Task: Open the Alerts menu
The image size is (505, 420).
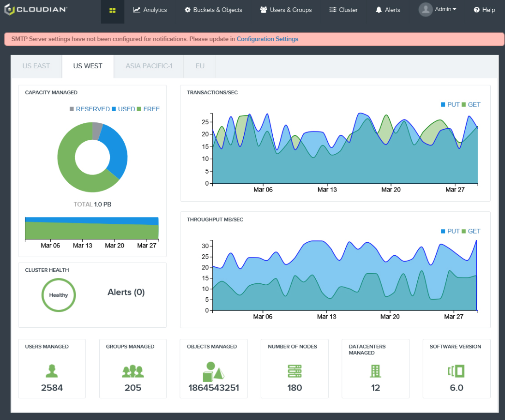Action: click(x=388, y=10)
